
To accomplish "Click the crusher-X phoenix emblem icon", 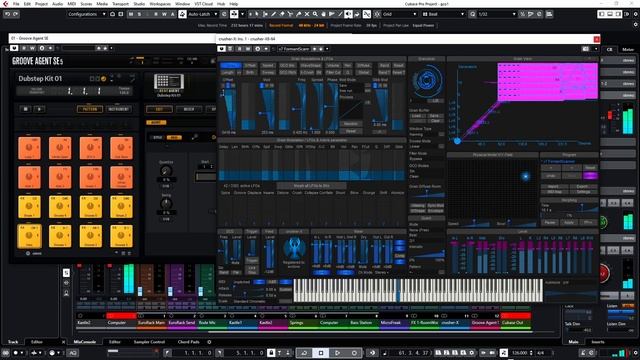I will (294, 248).
